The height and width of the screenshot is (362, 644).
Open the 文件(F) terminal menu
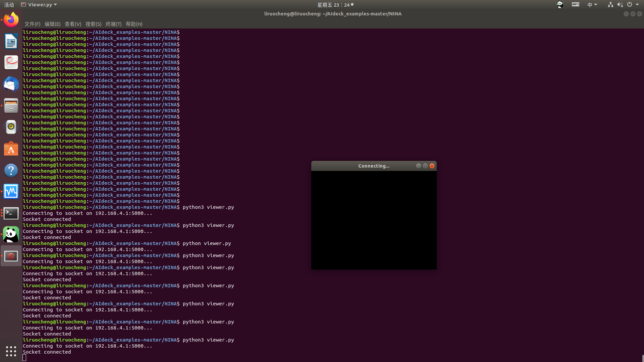pyautogui.click(x=32, y=24)
